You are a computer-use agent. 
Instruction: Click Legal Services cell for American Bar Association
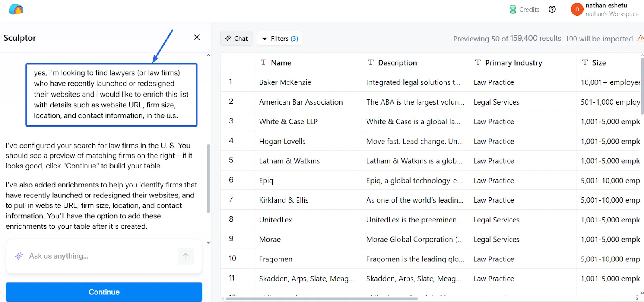[522, 102]
